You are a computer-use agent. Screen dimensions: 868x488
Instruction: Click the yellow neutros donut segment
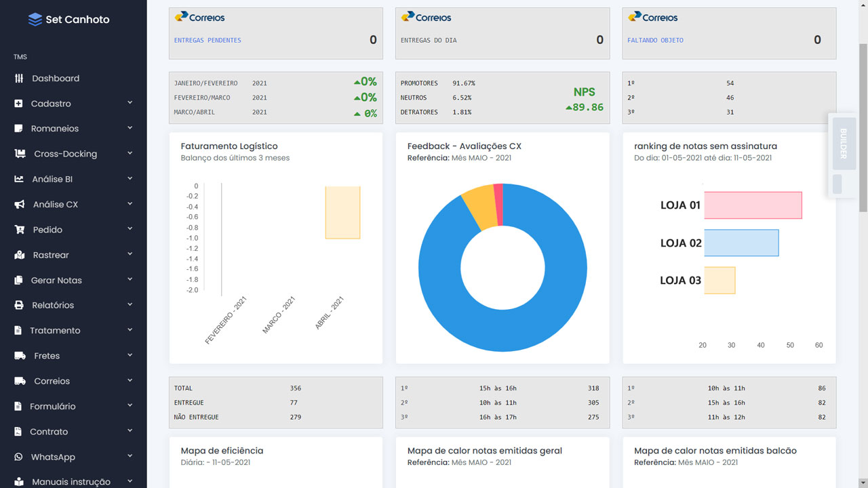click(x=481, y=207)
